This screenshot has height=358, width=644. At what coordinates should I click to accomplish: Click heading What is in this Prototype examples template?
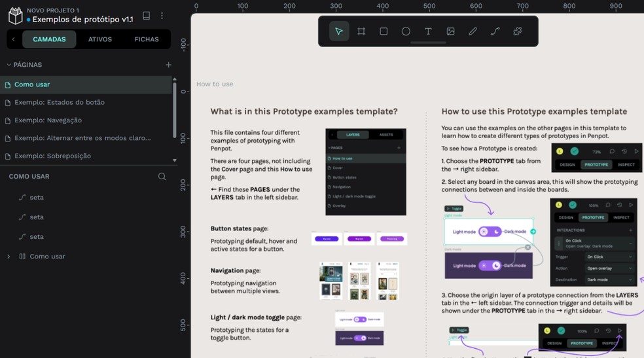tap(304, 112)
